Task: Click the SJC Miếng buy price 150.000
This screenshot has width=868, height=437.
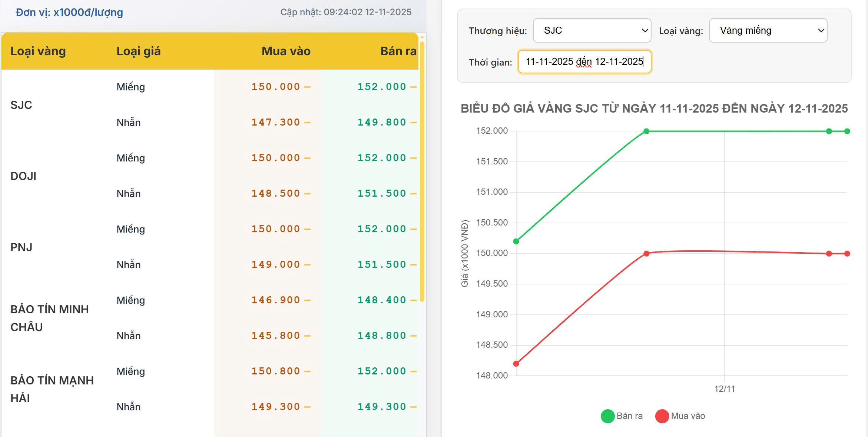Action: pos(275,87)
